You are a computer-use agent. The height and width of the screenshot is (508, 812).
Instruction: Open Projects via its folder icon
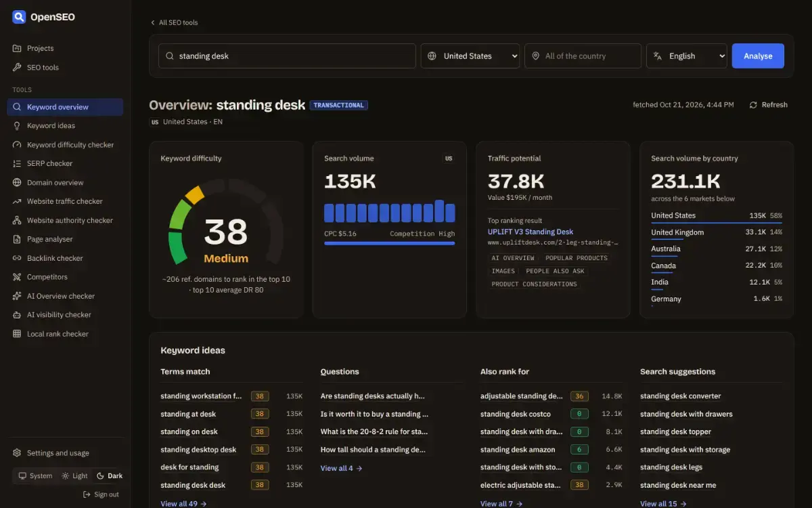click(x=17, y=48)
